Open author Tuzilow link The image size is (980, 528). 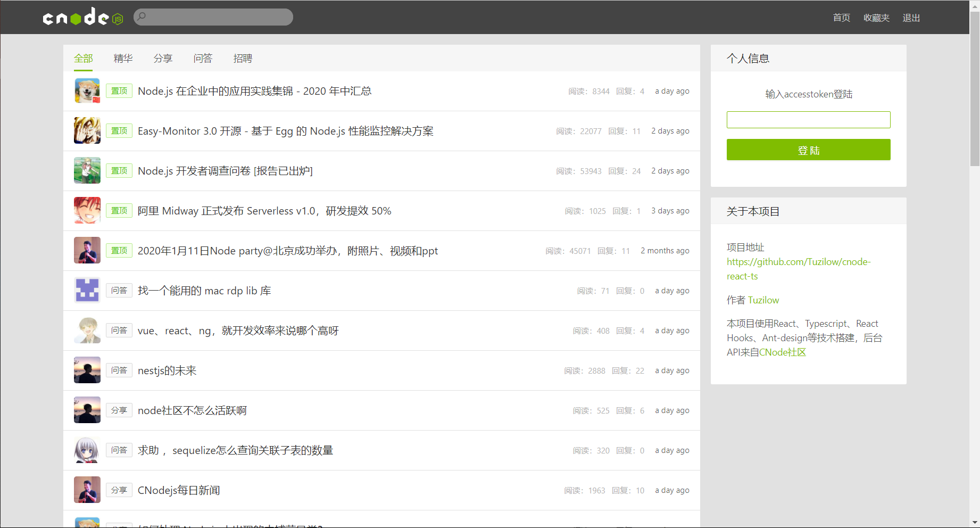pyautogui.click(x=763, y=300)
